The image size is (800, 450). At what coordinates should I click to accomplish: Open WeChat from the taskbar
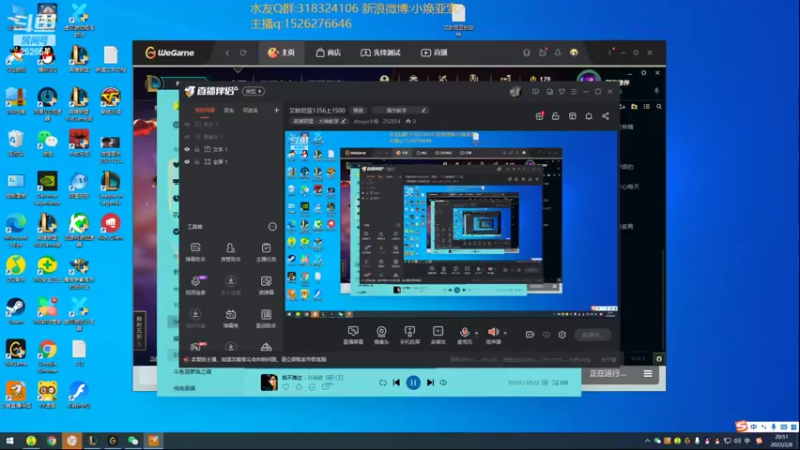click(x=133, y=441)
